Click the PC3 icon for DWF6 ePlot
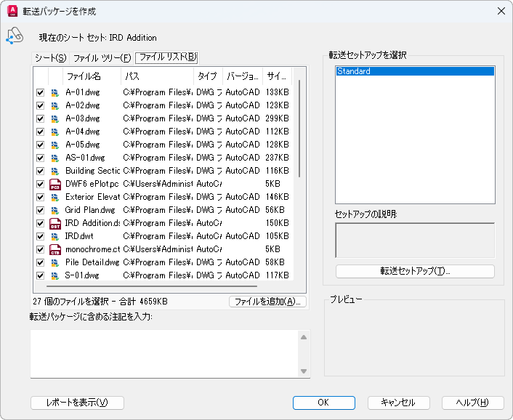The width and height of the screenshot is (513, 420). pos(55,185)
